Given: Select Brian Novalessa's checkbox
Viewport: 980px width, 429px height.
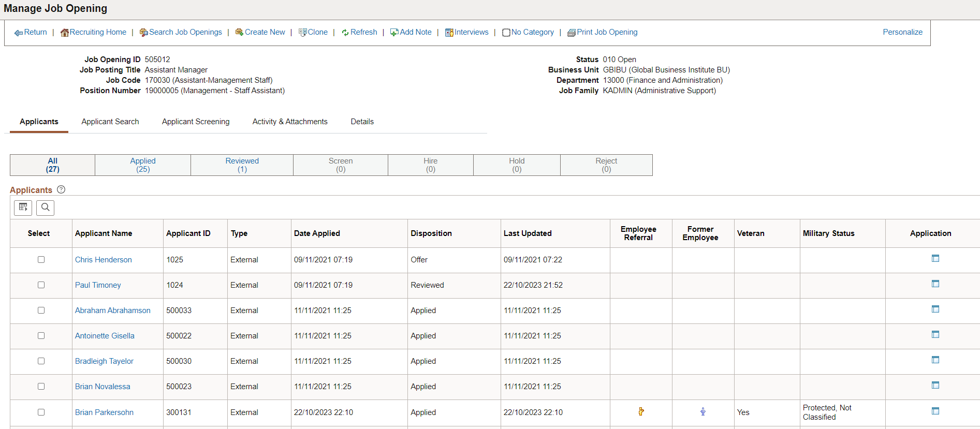Looking at the screenshot, I should tap(41, 387).
